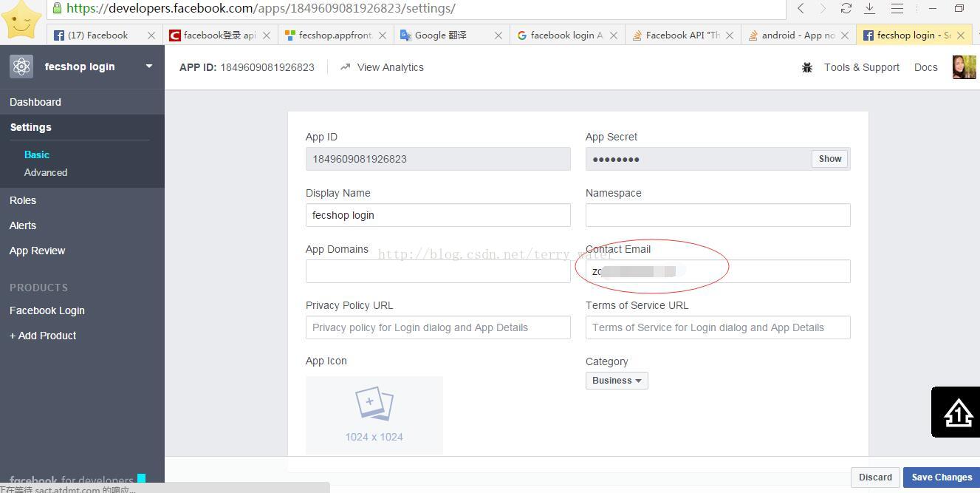Focus the Privacy Policy URL field
The image size is (980, 493).
point(438,327)
